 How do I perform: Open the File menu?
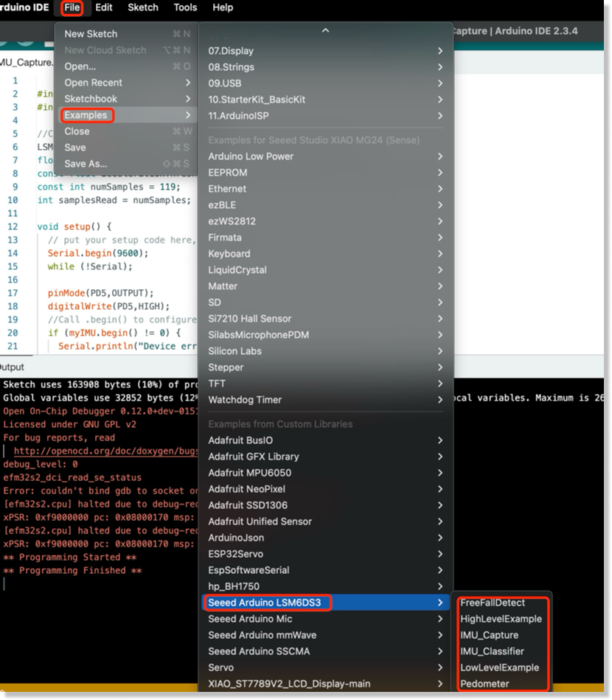[x=72, y=7]
